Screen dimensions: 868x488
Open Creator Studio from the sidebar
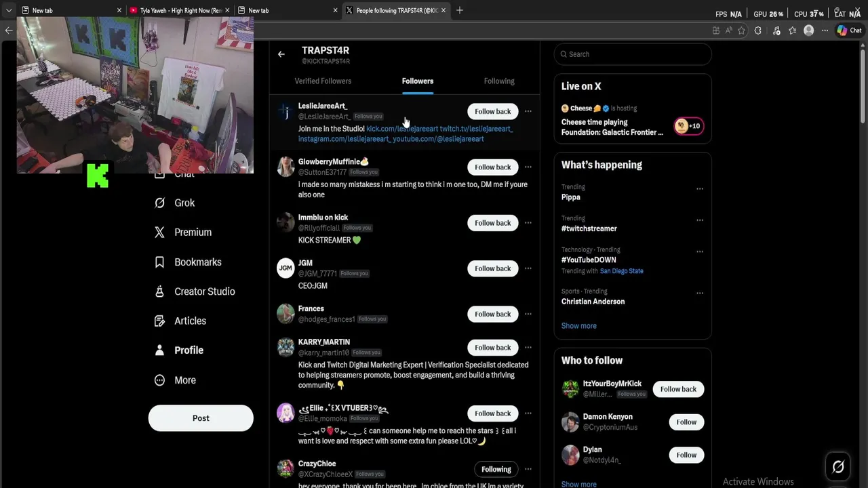coord(195,291)
